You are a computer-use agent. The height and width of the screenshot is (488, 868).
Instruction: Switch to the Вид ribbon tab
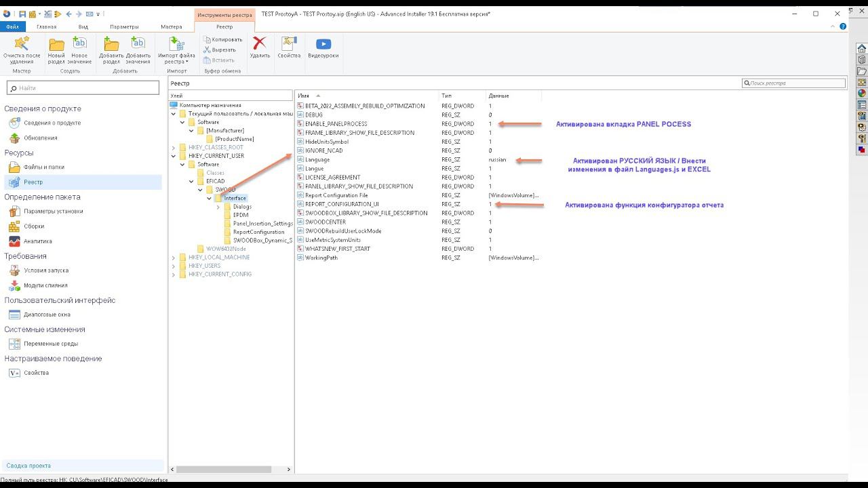click(x=83, y=26)
